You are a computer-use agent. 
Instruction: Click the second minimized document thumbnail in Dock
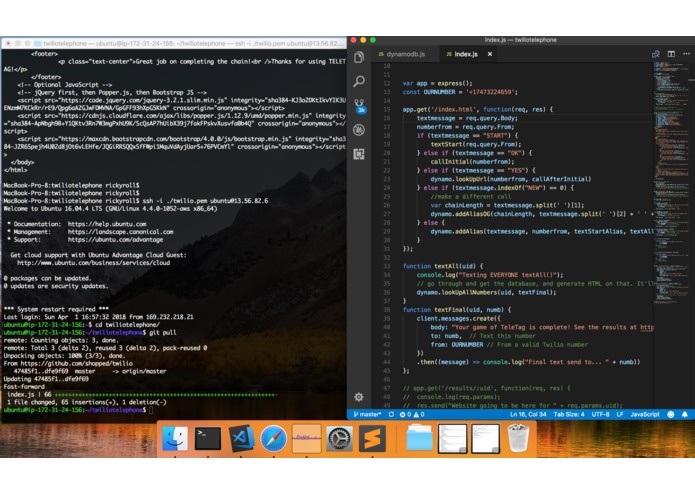(x=485, y=439)
